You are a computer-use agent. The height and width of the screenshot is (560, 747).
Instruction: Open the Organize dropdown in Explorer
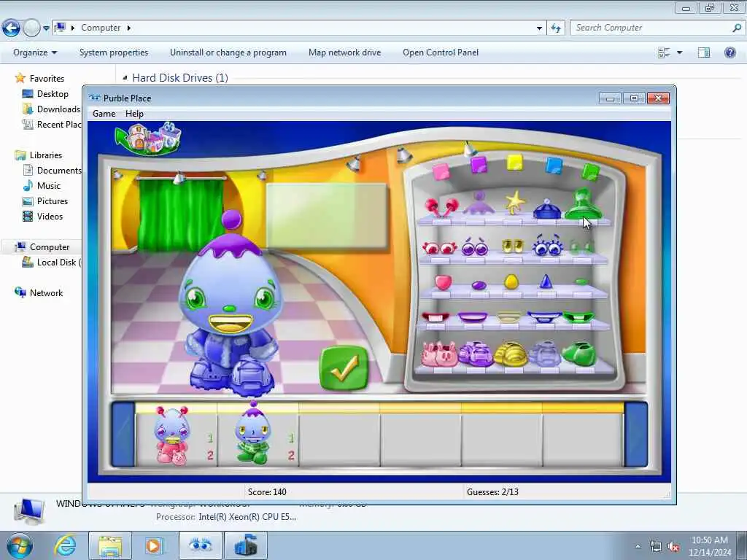pos(35,52)
